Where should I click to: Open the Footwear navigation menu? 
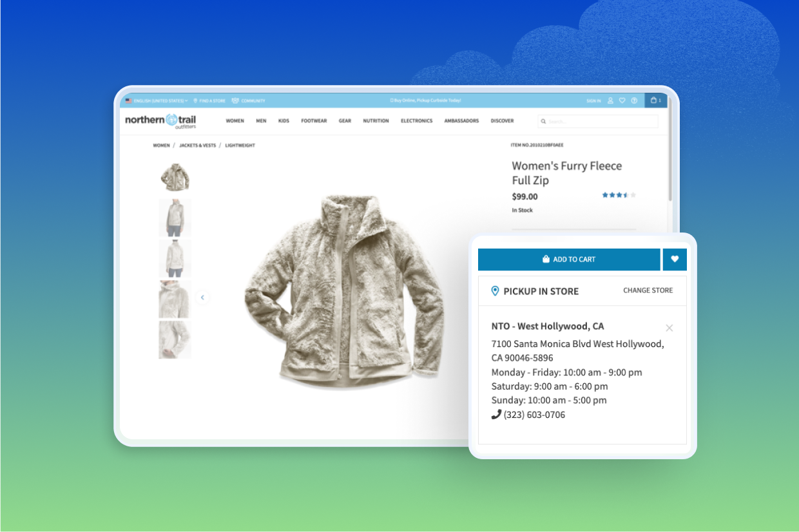314,121
